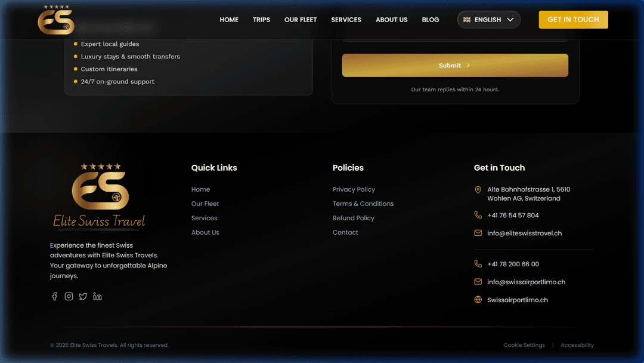The height and width of the screenshot is (363, 644).
Task: Click the Quick Links heading
Action: click(x=214, y=168)
